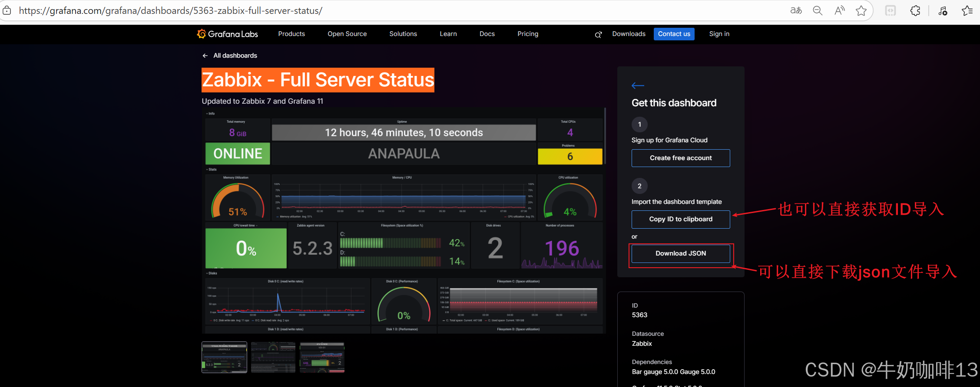This screenshot has height=387, width=980.
Task: Click blue back arrow in Get this dashboard panel
Action: [638, 85]
